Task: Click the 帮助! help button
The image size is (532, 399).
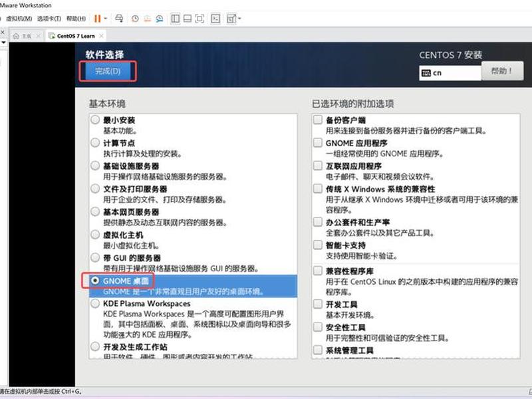Action: click(502, 71)
